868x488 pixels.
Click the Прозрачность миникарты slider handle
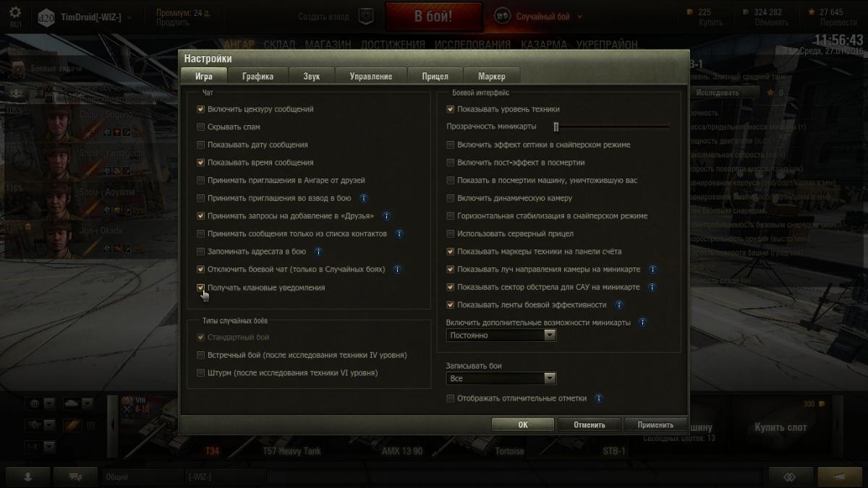pyautogui.click(x=556, y=127)
